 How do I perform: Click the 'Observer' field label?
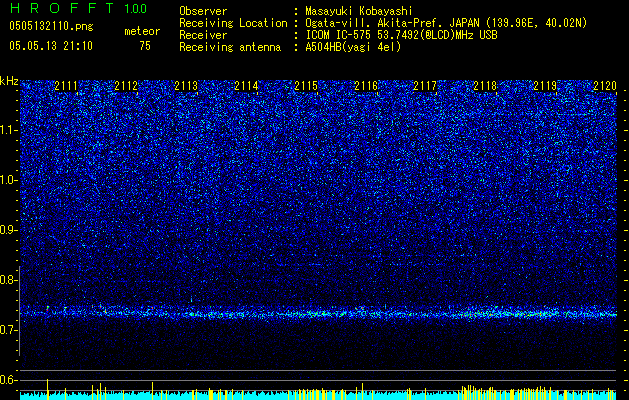(x=203, y=11)
